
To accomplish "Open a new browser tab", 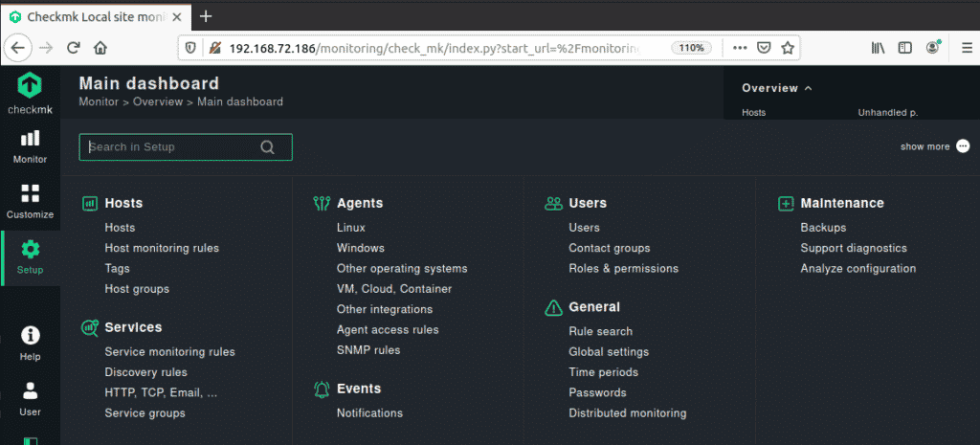I will tap(205, 15).
